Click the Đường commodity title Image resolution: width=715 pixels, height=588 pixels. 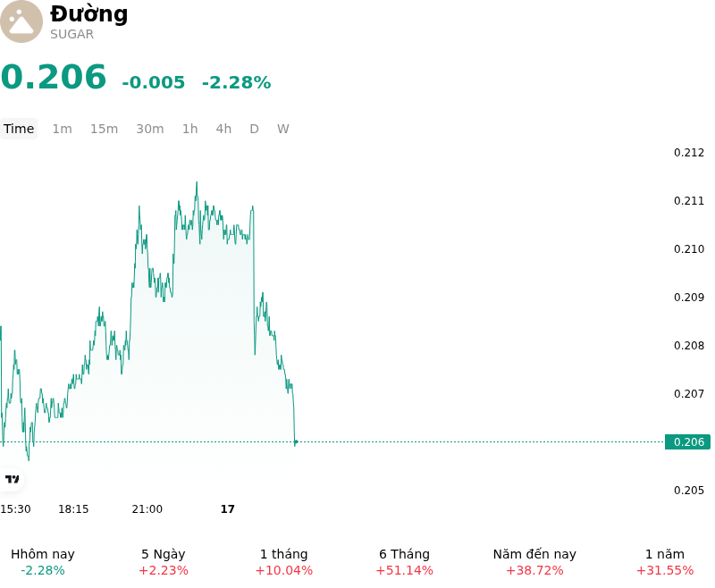[x=88, y=13]
